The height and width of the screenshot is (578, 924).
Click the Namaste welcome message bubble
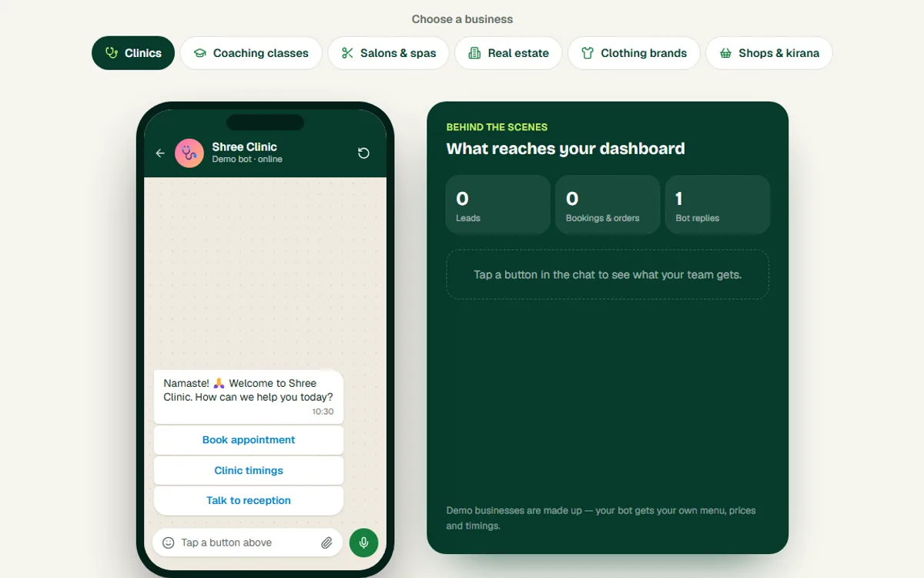(x=249, y=397)
